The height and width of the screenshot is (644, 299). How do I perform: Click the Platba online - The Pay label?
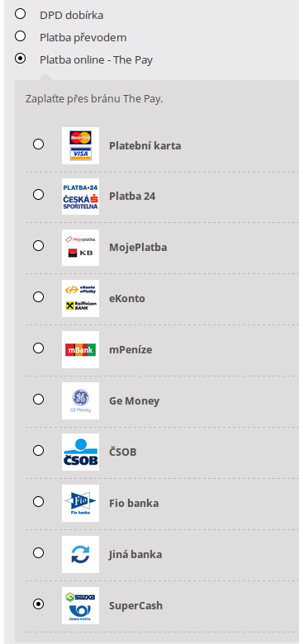click(96, 60)
